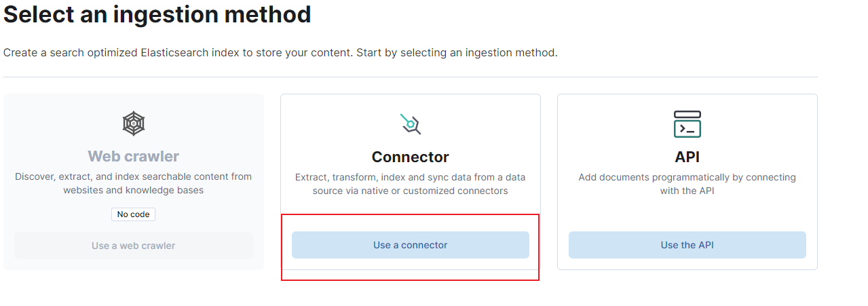Select the Connector card title

pos(411,157)
